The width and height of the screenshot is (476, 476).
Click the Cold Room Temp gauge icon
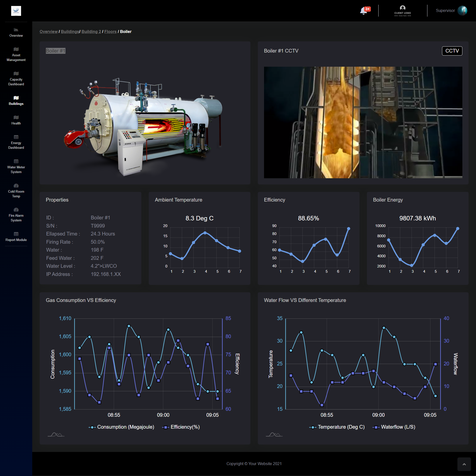[16, 185]
